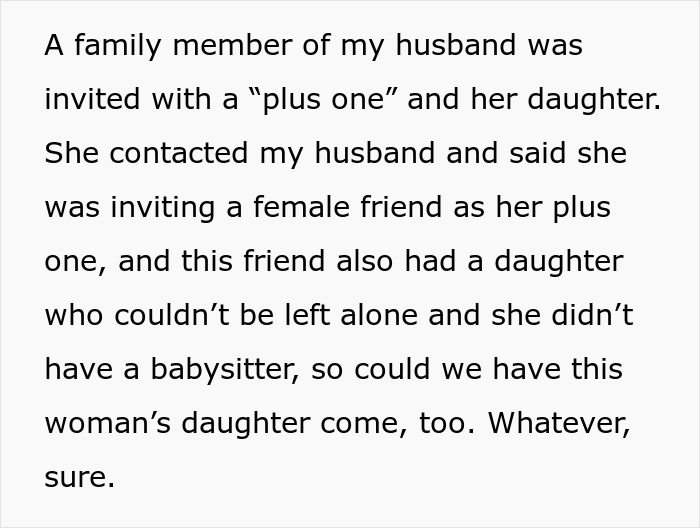The width and height of the screenshot is (700, 528).
Task: Click the word "Whatever"
Action: [x=560, y=424]
